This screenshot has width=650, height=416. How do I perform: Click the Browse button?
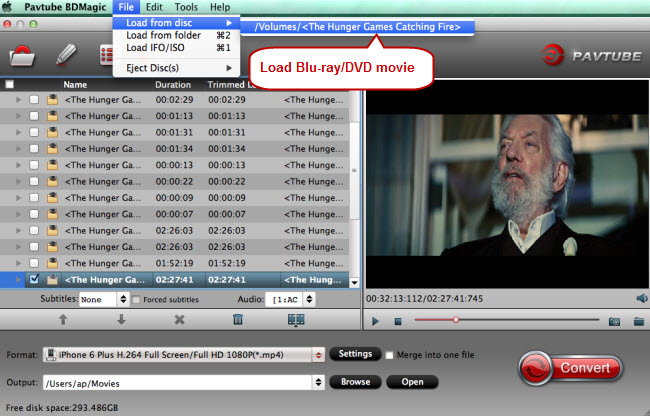point(355,382)
